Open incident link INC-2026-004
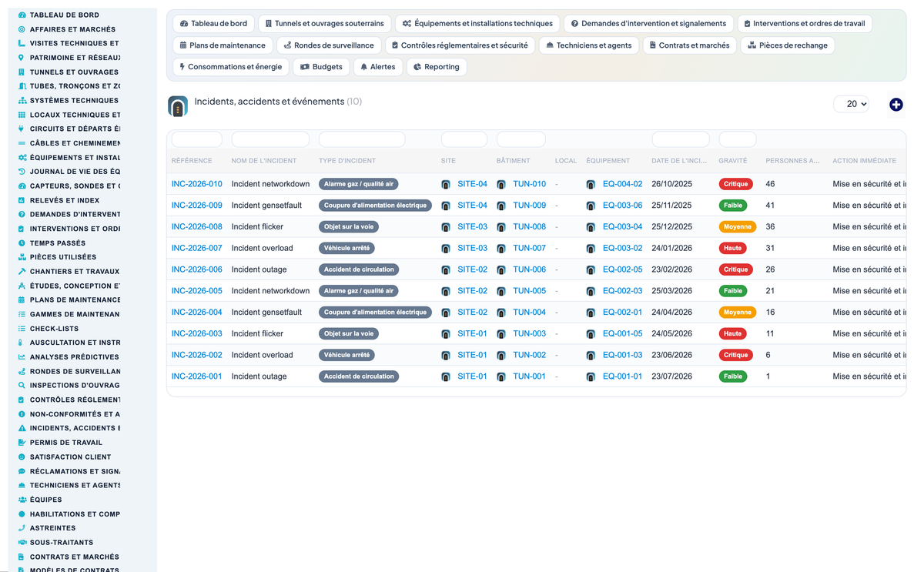 tap(196, 313)
